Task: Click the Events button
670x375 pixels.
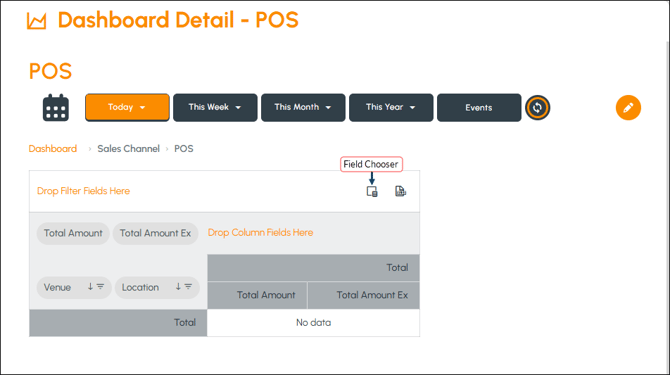Action: tap(479, 107)
